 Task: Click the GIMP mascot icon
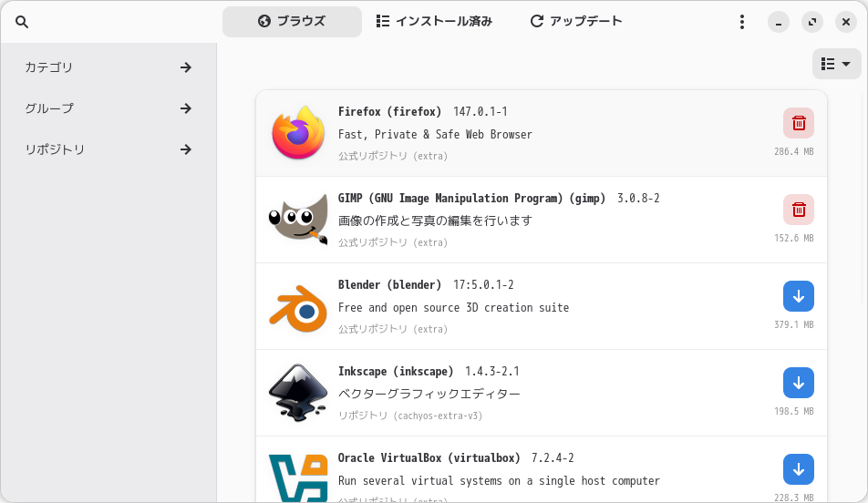pos(298,220)
